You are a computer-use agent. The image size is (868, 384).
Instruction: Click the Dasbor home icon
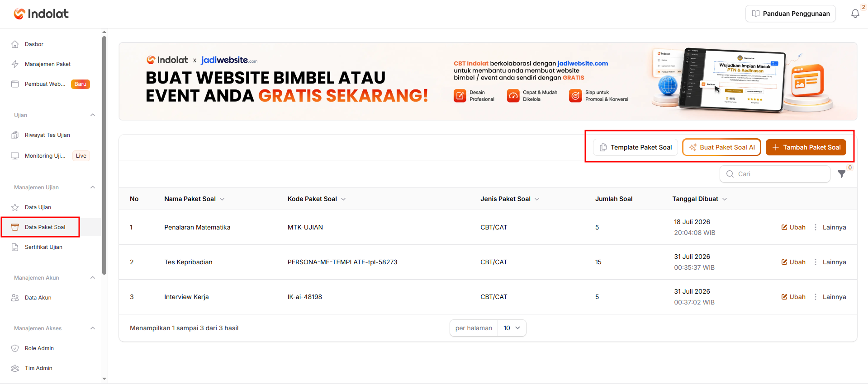(x=15, y=44)
